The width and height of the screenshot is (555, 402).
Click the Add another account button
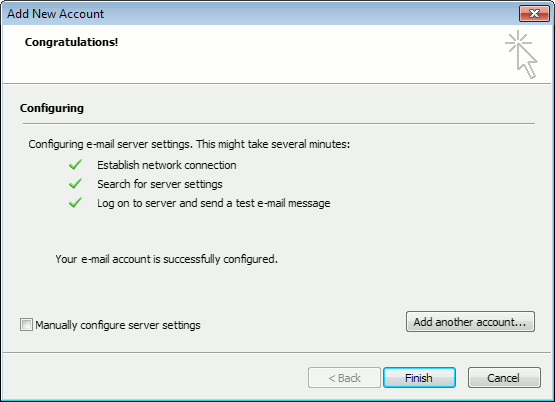coord(470,322)
